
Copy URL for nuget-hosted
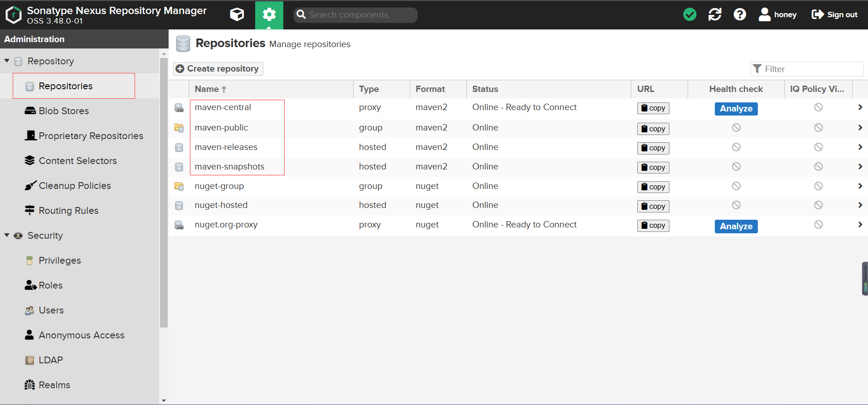[653, 207]
